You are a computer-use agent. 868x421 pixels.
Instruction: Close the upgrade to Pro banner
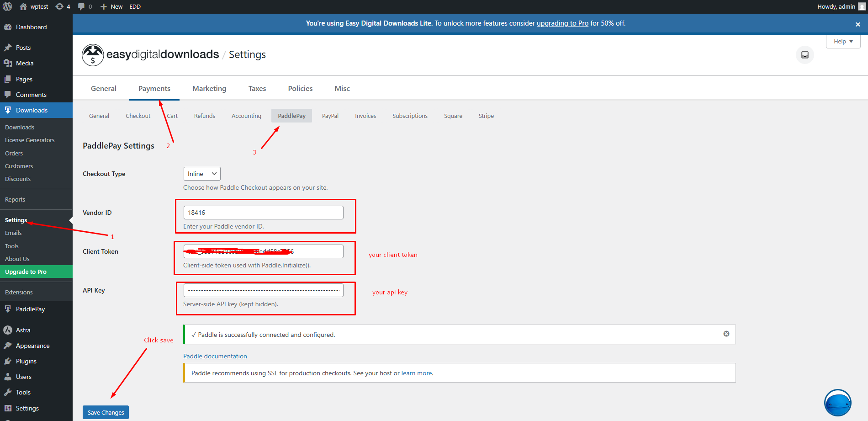tap(857, 24)
